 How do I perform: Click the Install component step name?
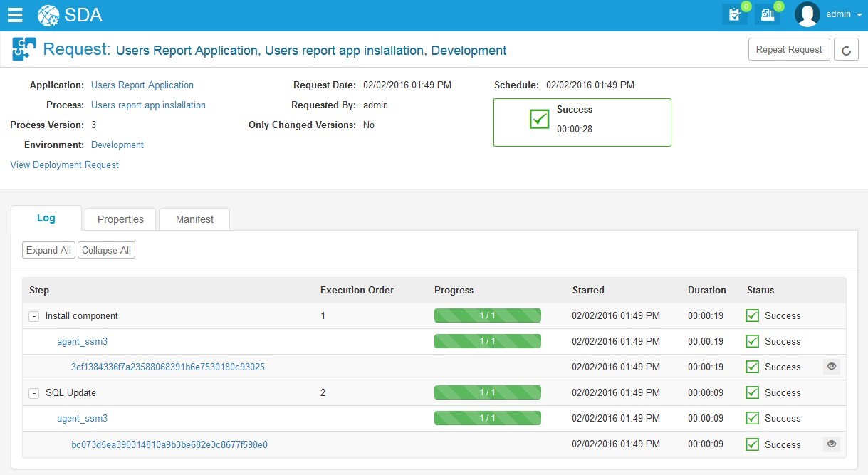coord(82,315)
